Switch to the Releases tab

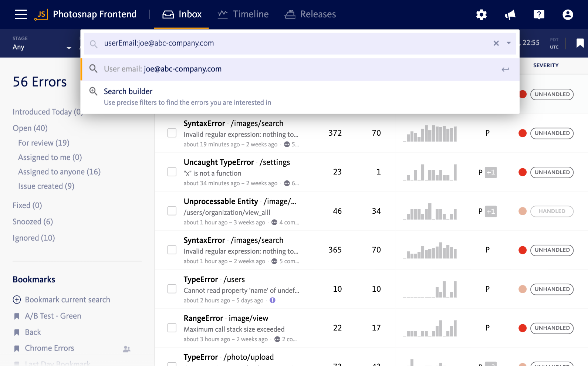(310, 14)
